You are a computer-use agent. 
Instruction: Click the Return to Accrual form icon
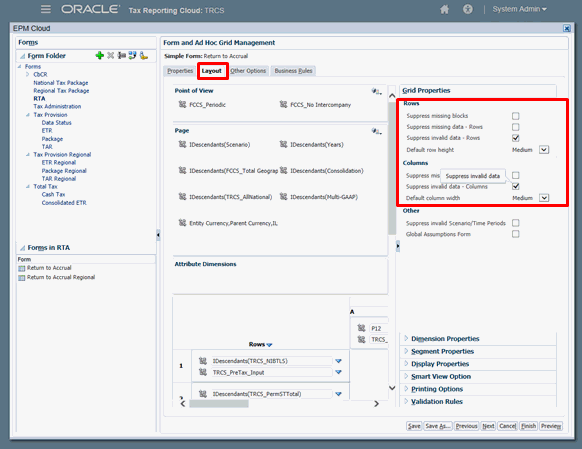(x=22, y=268)
